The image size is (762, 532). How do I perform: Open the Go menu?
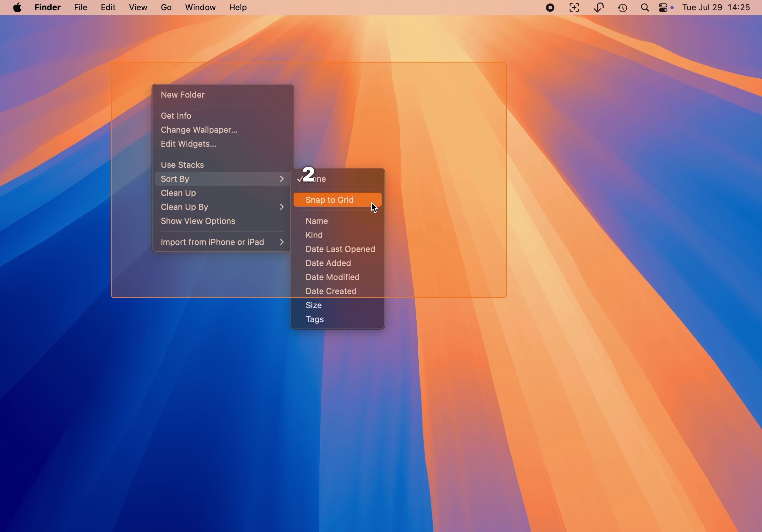click(x=166, y=8)
